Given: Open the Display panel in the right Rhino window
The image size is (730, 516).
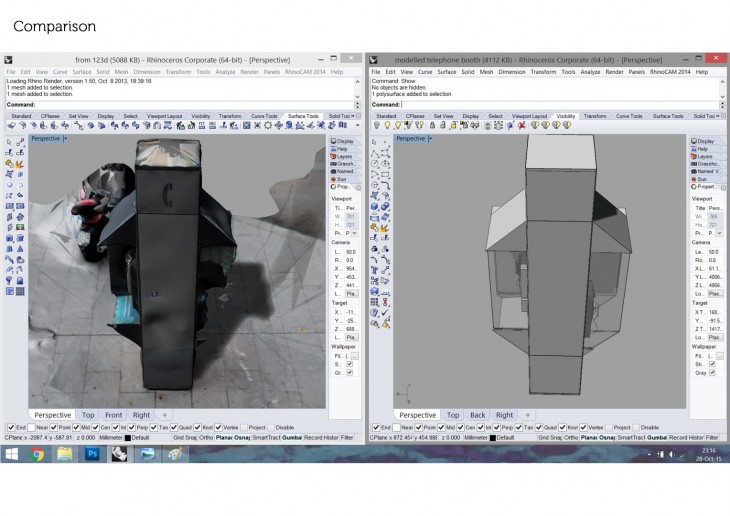Looking at the screenshot, I should point(705,141).
